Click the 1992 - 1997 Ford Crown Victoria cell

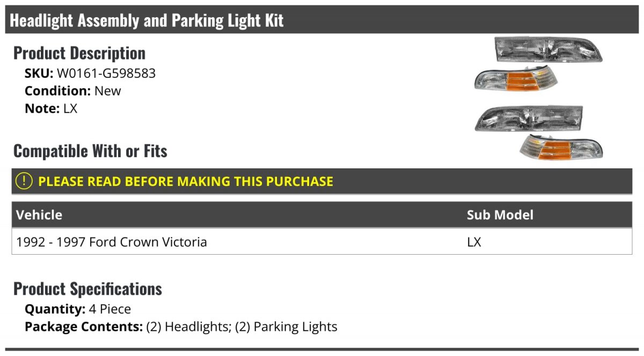(112, 242)
